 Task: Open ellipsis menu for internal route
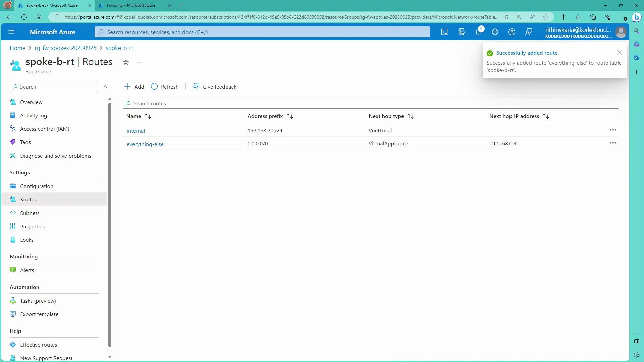point(613,130)
